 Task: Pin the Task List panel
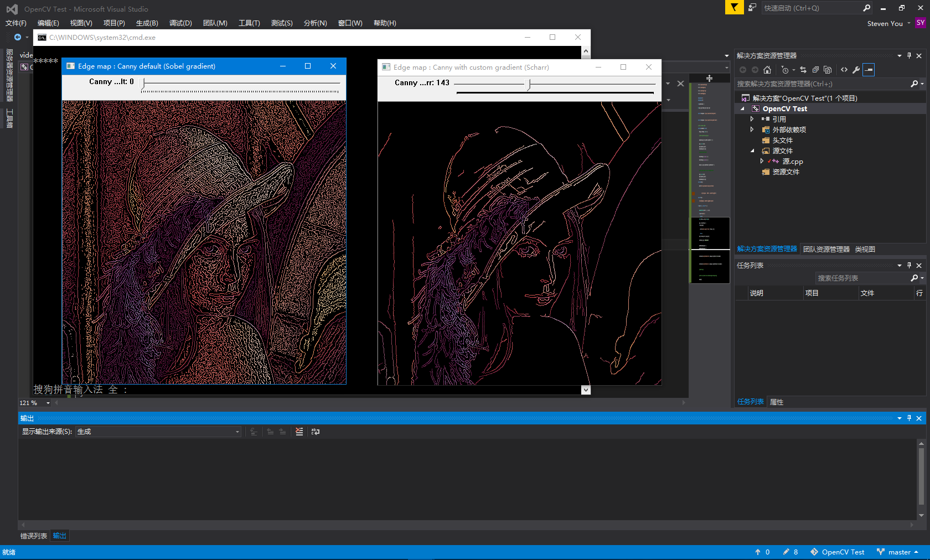pyautogui.click(x=909, y=265)
